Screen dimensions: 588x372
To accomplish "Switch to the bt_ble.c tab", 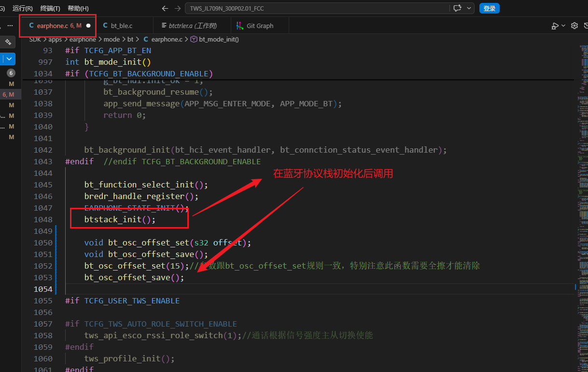I will 122,26.
